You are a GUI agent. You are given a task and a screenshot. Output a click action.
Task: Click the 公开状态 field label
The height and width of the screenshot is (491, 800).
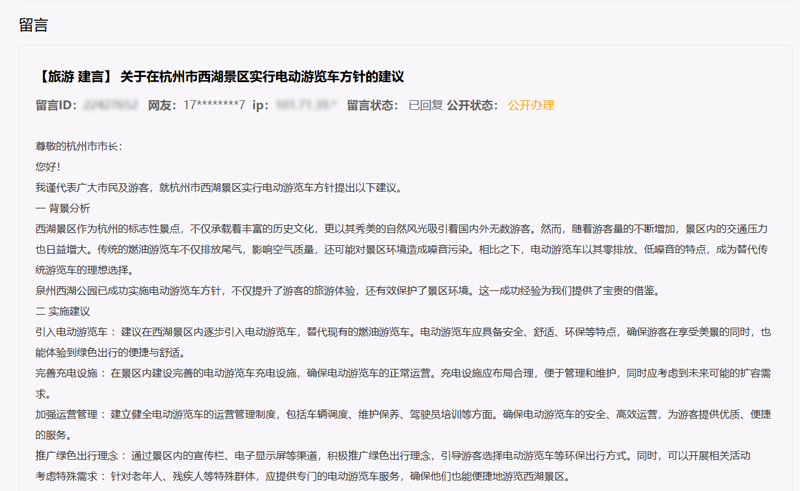[472, 105]
